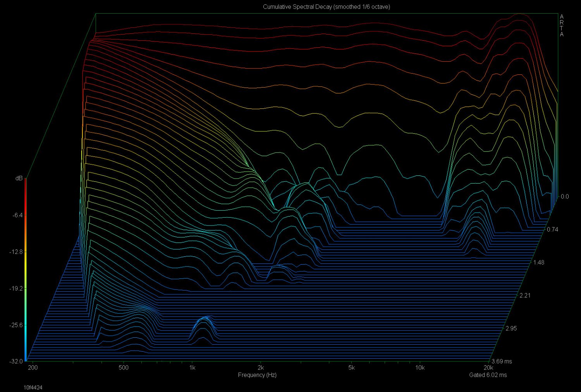Click the '20k' frequency axis label
The width and height of the screenshot is (581, 392).
coord(488,368)
